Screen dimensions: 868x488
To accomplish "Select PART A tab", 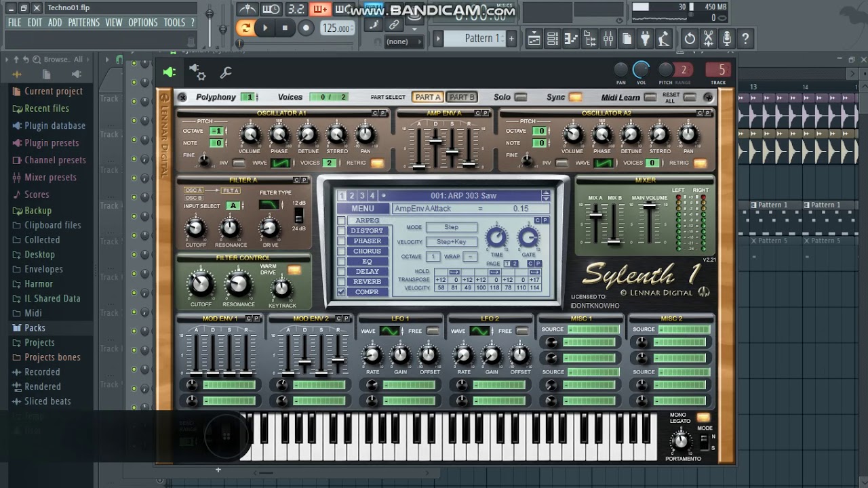I will (x=427, y=97).
